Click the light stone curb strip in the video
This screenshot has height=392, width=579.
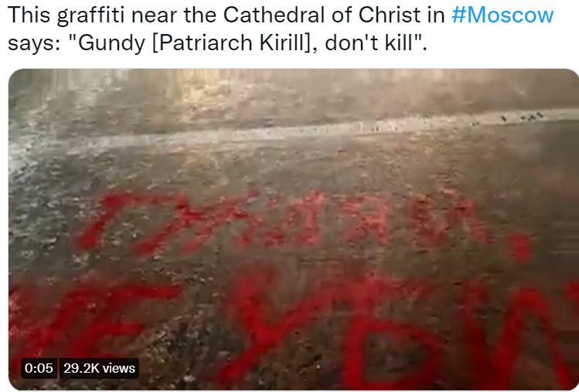(x=295, y=131)
